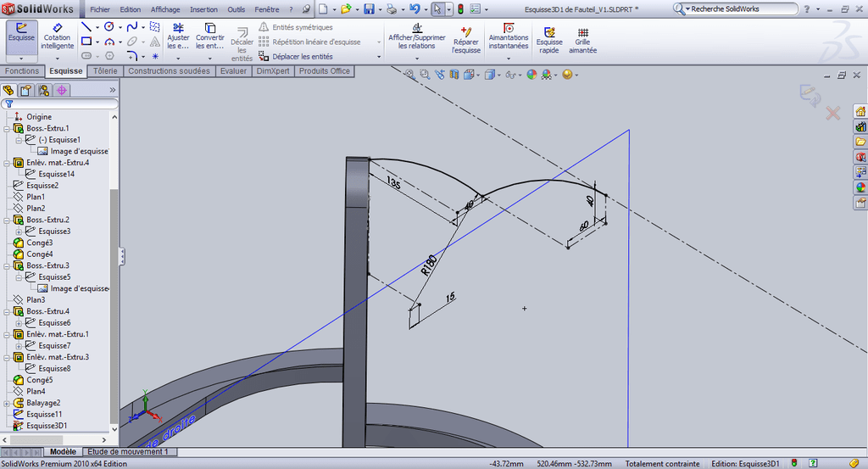Open the SolidWorks Resources home task pane icon
Viewport: 868px width, 469px height.
coord(860,111)
